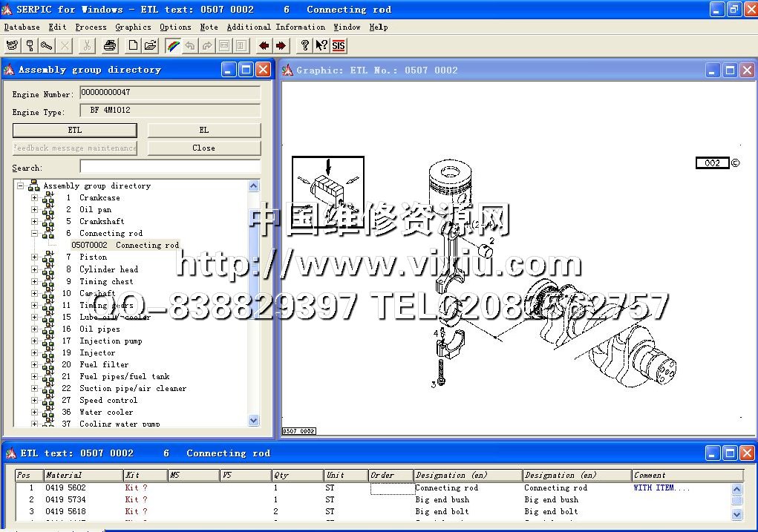
Task: Click the question mark help icon
Action: [304, 45]
